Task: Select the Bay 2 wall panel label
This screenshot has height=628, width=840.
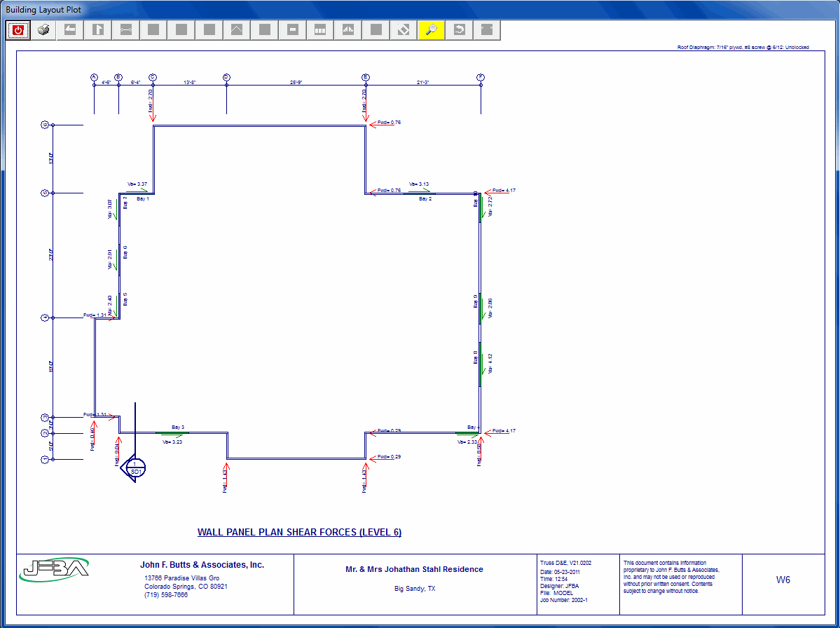Action: point(425,199)
